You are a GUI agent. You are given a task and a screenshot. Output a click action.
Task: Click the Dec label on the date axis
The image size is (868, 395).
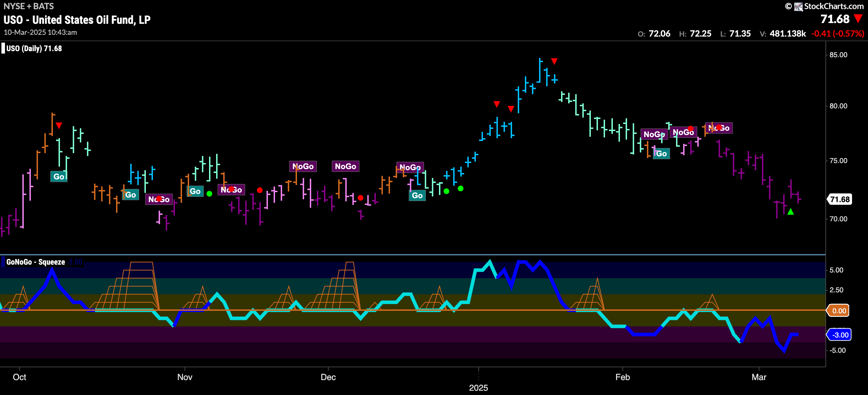click(328, 377)
